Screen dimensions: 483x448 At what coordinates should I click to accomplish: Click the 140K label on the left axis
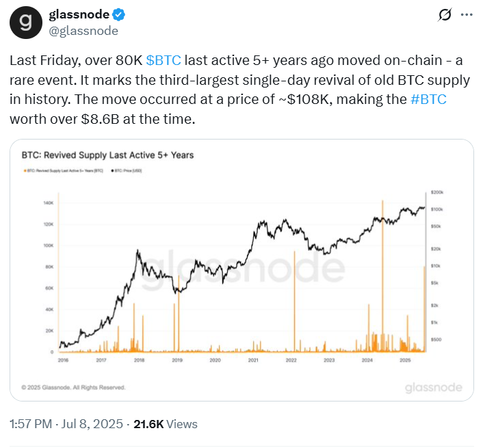[x=49, y=203]
